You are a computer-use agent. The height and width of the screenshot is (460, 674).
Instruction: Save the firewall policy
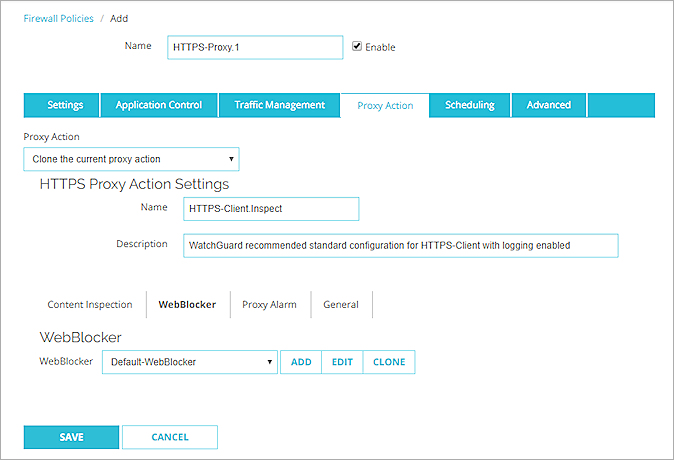(71, 437)
